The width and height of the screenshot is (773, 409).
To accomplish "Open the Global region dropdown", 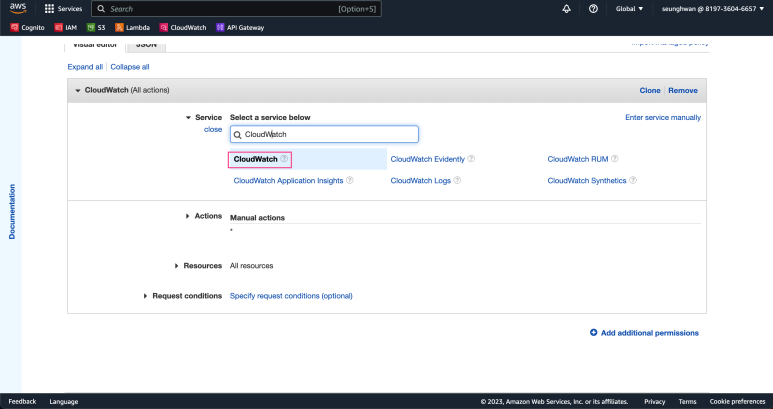I will (629, 9).
